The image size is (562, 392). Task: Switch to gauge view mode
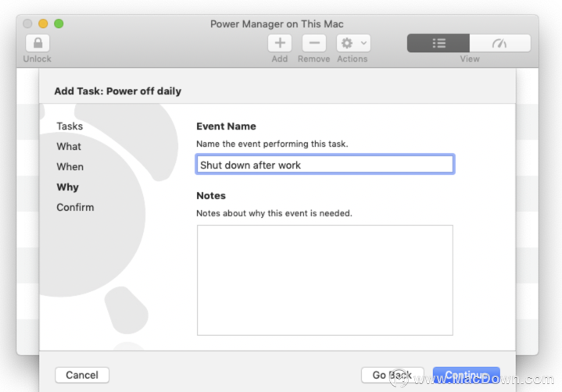499,43
